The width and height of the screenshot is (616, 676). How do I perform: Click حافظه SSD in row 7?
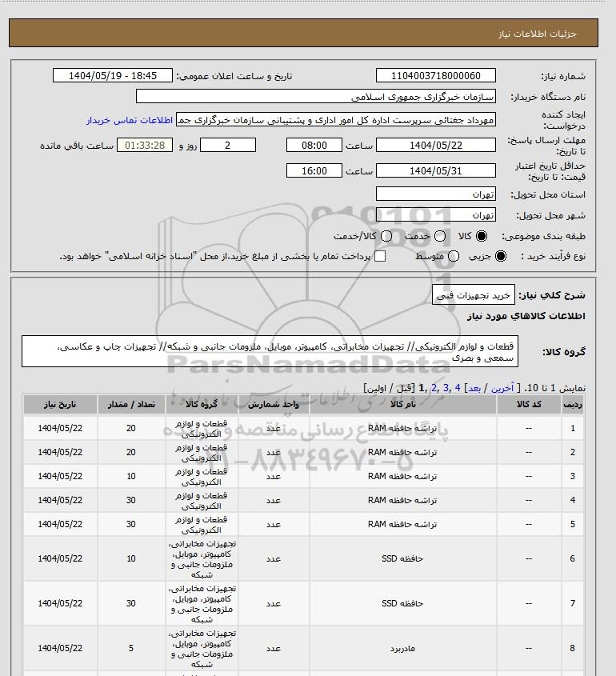click(402, 603)
